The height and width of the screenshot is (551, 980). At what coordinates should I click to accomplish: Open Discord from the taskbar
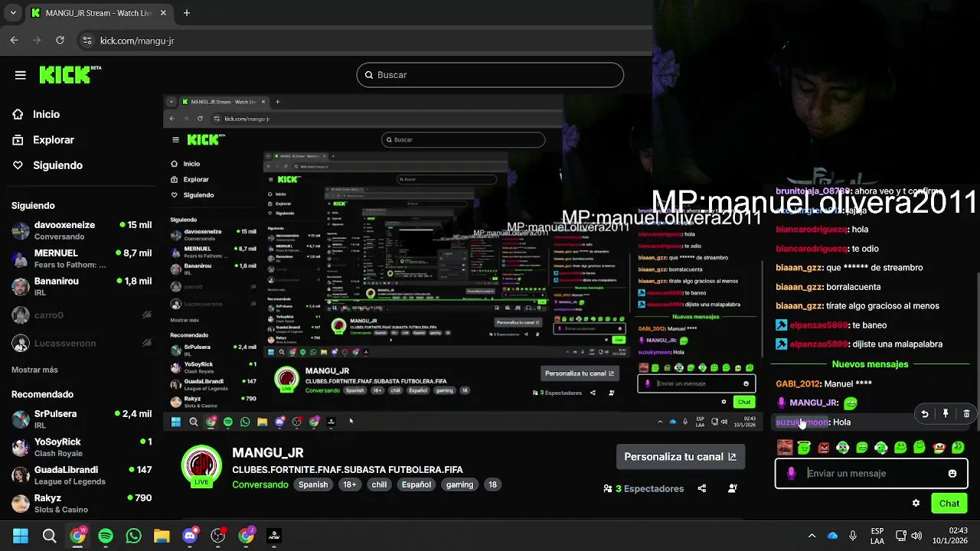tap(190, 536)
